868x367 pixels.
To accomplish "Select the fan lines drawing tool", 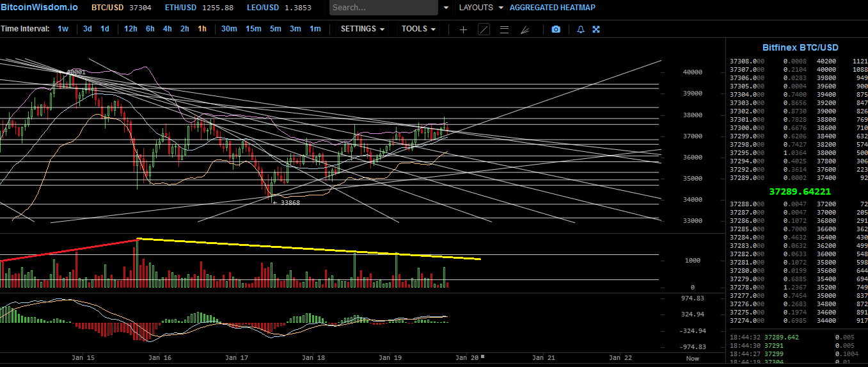I will pyautogui.click(x=525, y=29).
